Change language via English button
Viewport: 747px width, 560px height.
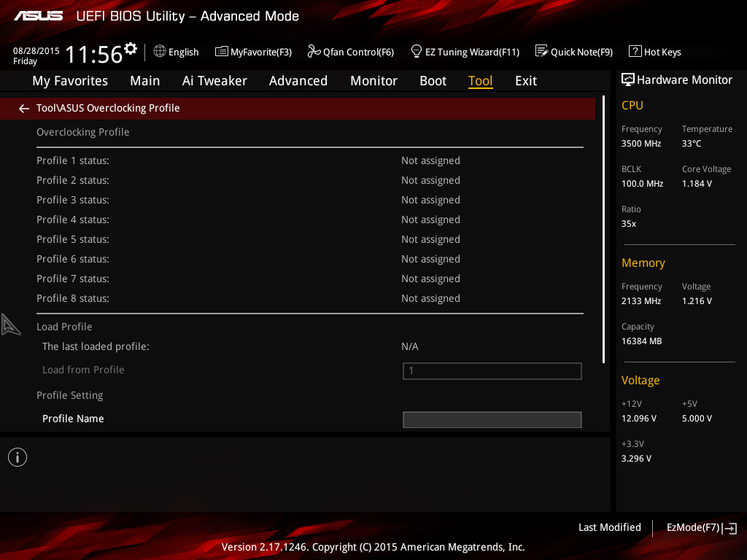click(x=177, y=52)
